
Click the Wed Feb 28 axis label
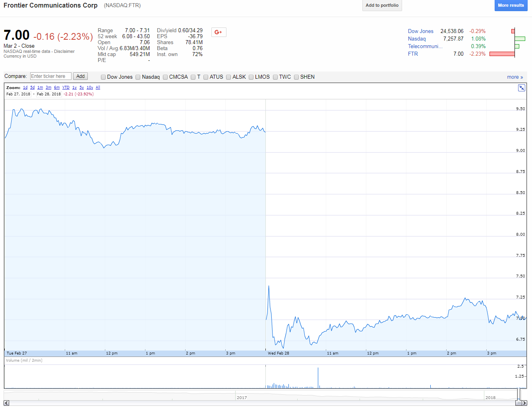tap(279, 353)
